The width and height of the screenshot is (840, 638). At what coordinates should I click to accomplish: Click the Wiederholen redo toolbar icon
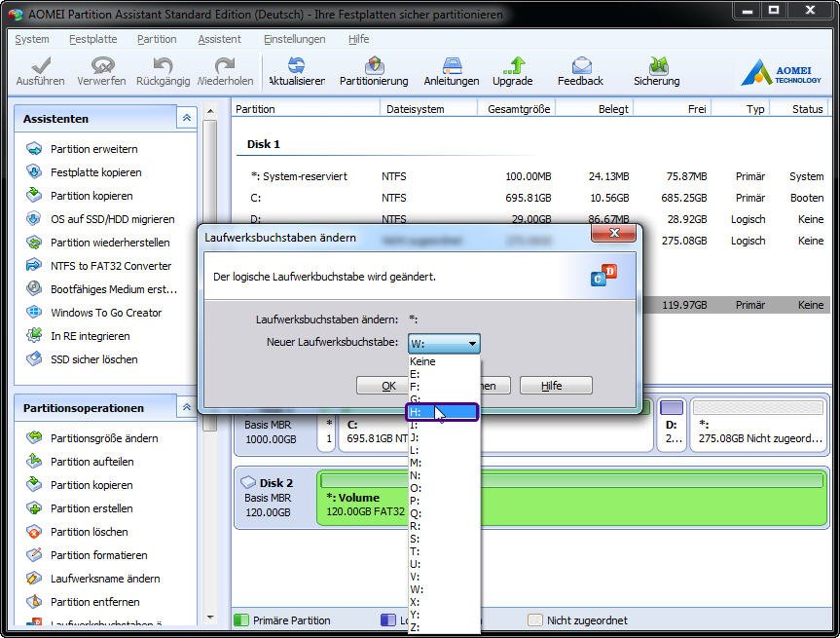[x=225, y=71]
